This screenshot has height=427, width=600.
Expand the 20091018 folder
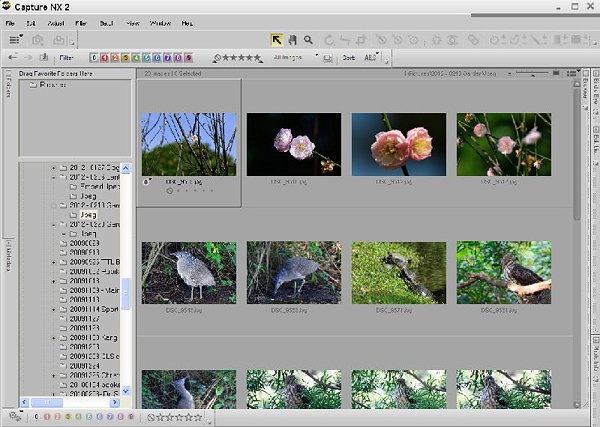pos(54,281)
